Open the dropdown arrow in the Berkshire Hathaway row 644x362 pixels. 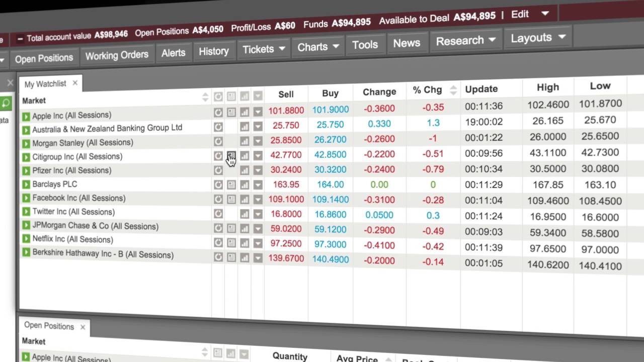click(258, 258)
